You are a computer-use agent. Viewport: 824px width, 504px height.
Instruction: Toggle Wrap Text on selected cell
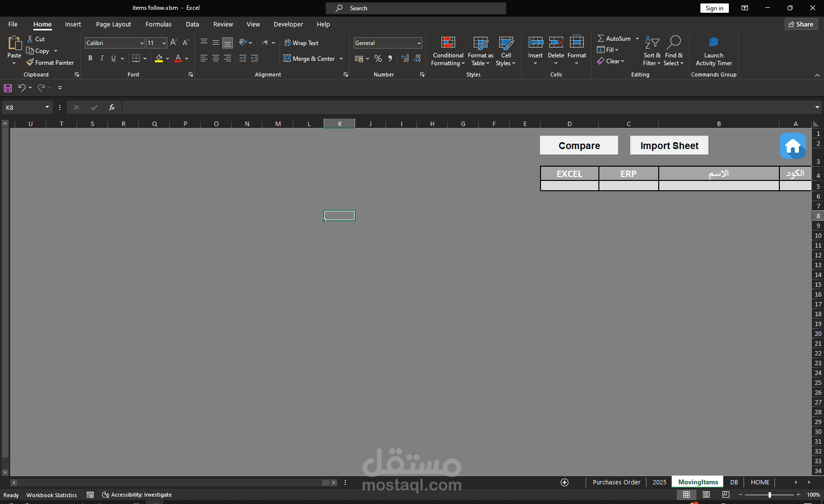[302, 43]
